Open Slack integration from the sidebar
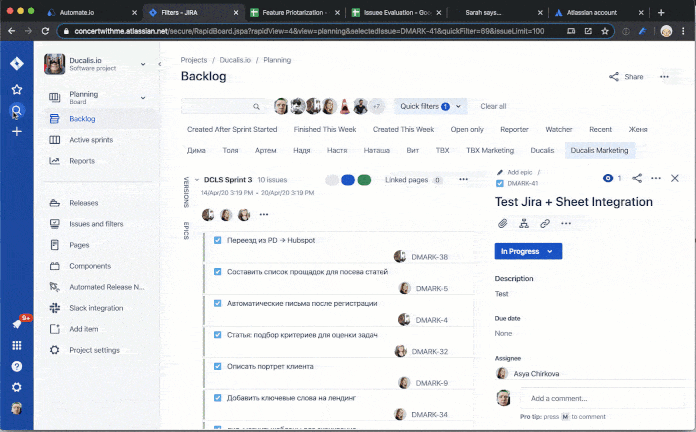 [x=96, y=308]
